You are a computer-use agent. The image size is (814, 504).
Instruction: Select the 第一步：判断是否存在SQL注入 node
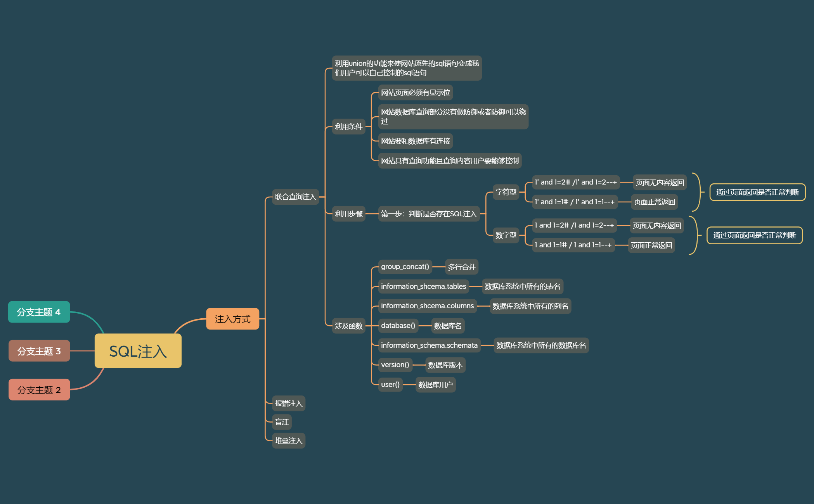pyautogui.click(x=428, y=214)
